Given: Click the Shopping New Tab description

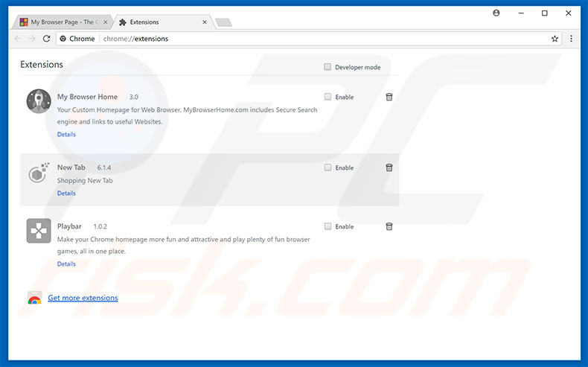Looking at the screenshot, I should (x=85, y=180).
